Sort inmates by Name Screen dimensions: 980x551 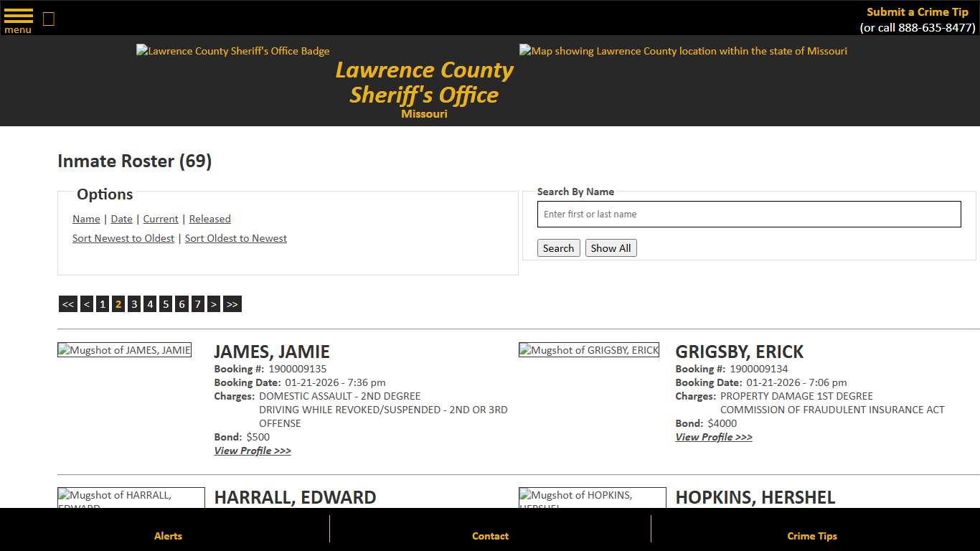[85, 219]
